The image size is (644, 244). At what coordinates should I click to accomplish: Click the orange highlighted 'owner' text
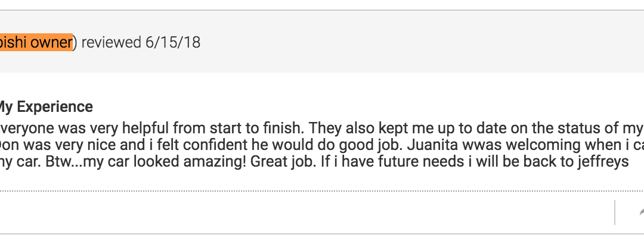click(51, 42)
